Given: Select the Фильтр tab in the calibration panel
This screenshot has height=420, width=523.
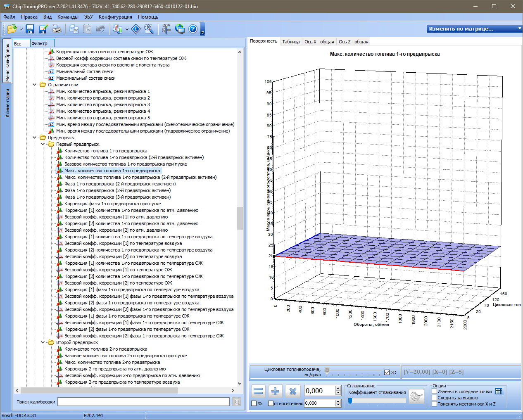Looking at the screenshot, I should (42, 43).
